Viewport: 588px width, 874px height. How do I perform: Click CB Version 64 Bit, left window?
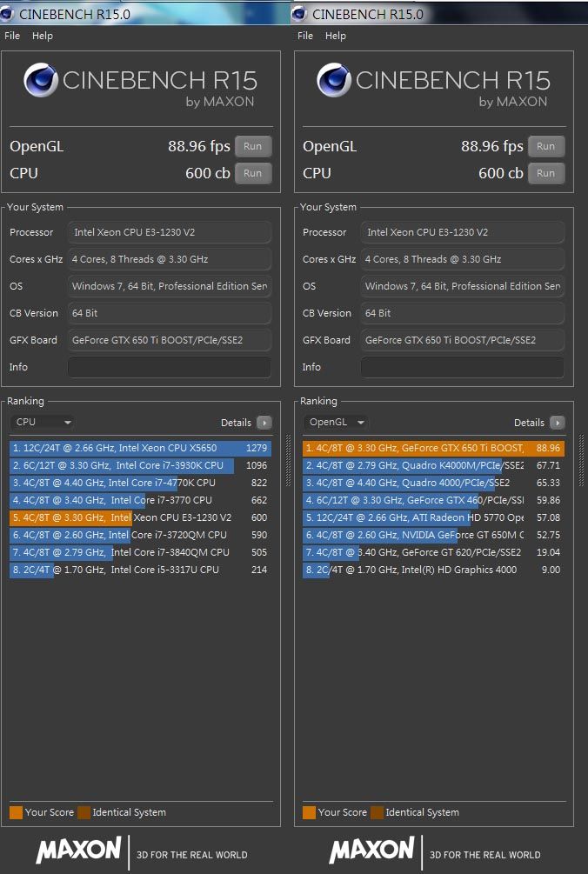click(170, 313)
